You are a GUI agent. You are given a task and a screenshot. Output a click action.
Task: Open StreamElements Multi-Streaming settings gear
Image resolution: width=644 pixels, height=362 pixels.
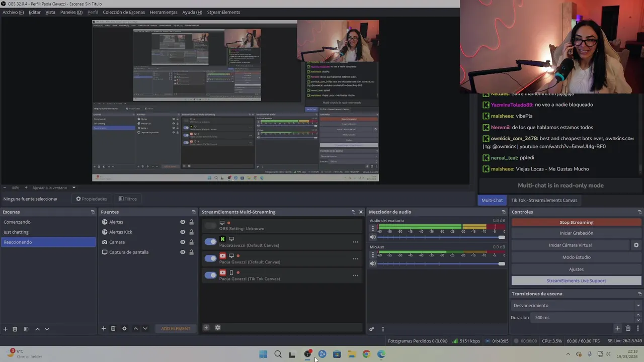[217, 327]
